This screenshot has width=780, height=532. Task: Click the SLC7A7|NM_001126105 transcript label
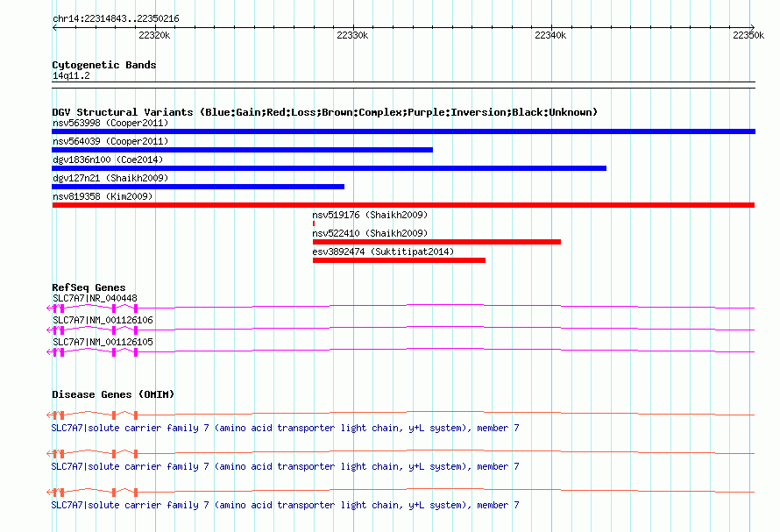(103, 342)
